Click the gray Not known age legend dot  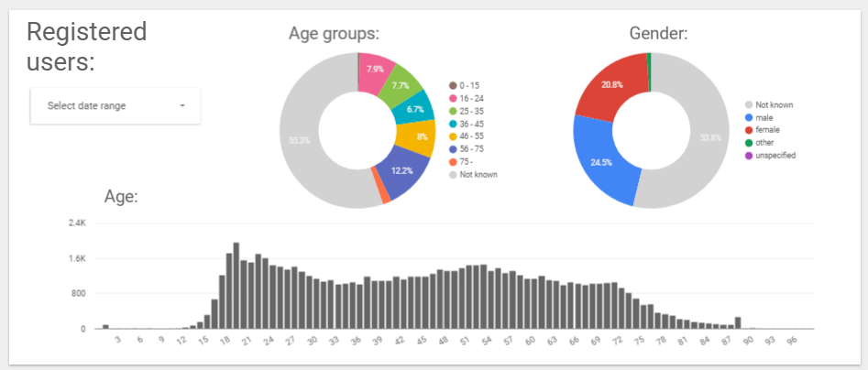coord(452,175)
